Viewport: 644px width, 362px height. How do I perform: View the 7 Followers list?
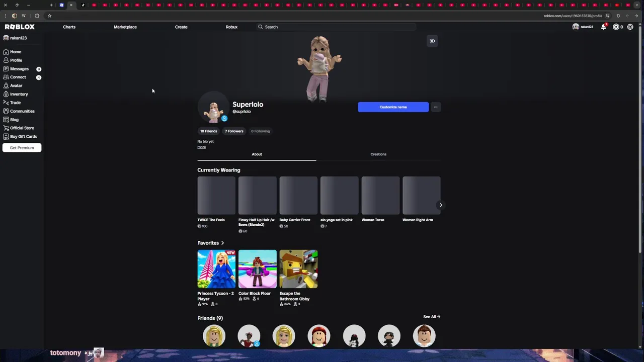[234, 131]
